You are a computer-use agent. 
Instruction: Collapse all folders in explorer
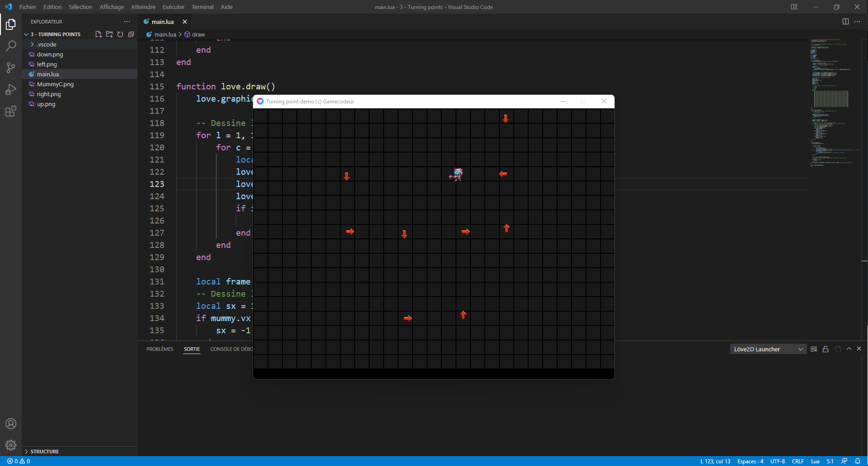(x=131, y=34)
